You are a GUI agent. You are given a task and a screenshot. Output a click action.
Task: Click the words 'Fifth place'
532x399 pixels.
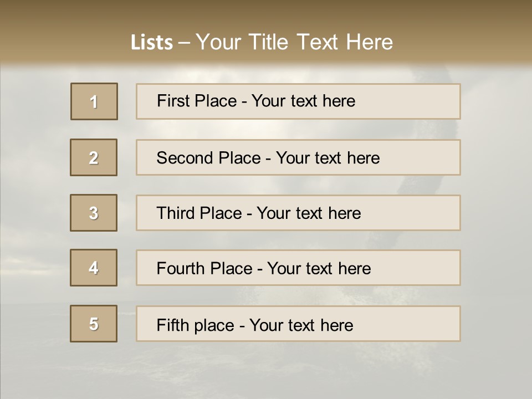pos(196,325)
